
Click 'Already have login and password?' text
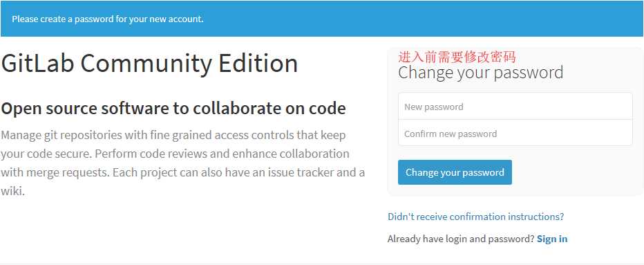(x=461, y=239)
